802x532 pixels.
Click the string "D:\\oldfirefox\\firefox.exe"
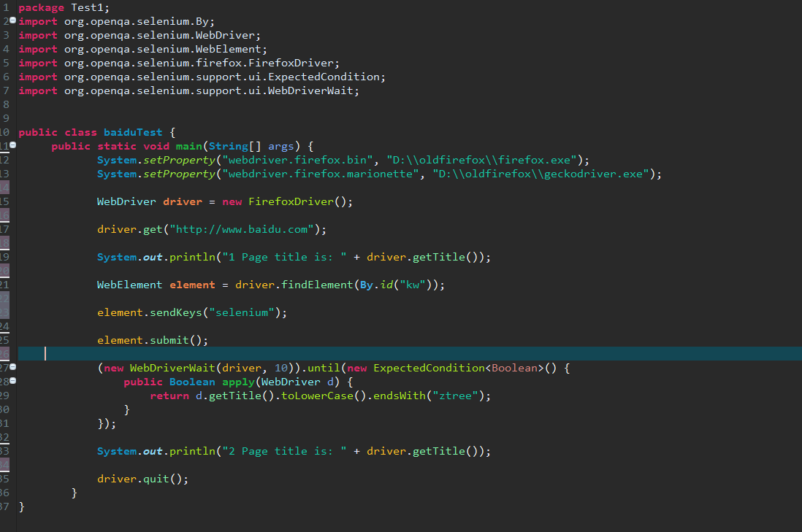(x=482, y=160)
